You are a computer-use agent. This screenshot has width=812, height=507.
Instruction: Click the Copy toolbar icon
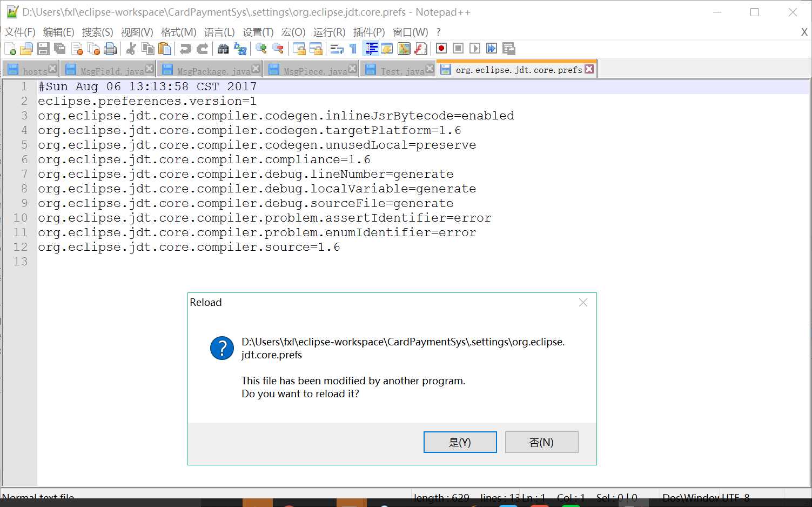(x=147, y=49)
